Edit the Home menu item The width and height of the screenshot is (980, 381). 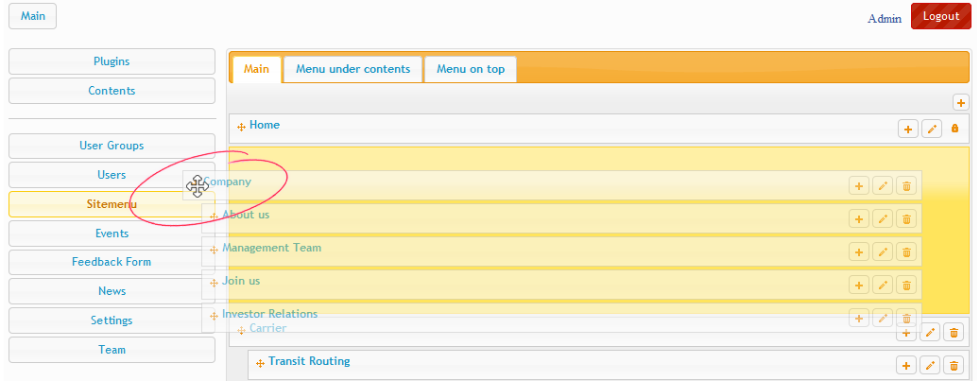tap(931, 129)
